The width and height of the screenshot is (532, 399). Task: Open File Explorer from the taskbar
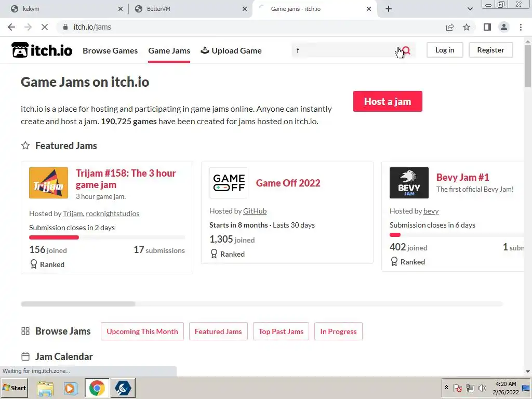(45, 388)
